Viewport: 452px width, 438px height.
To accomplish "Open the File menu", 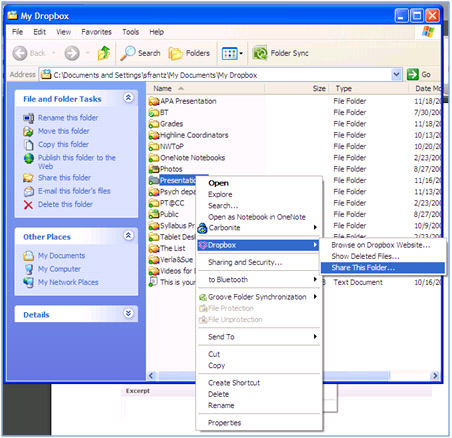I will (x=17, y=32).
